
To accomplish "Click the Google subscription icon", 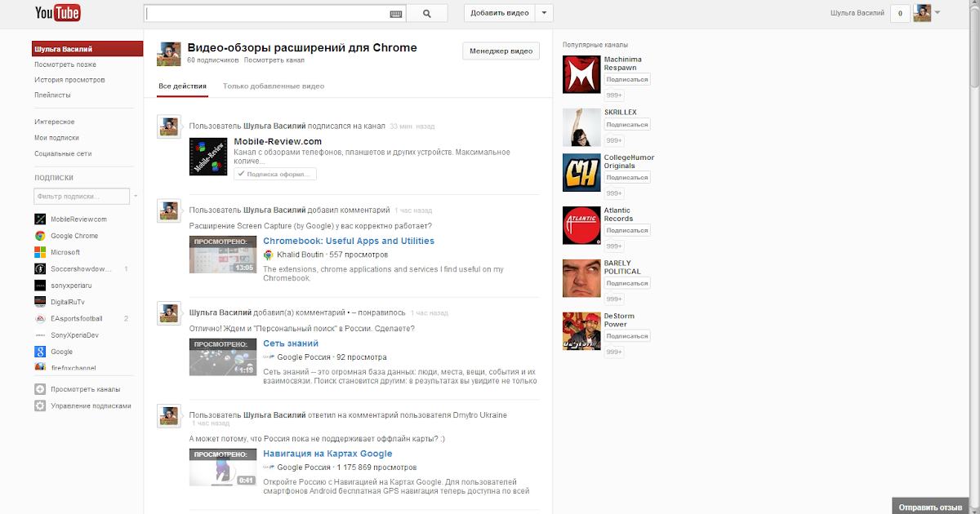I will click(x=40, y=352).
